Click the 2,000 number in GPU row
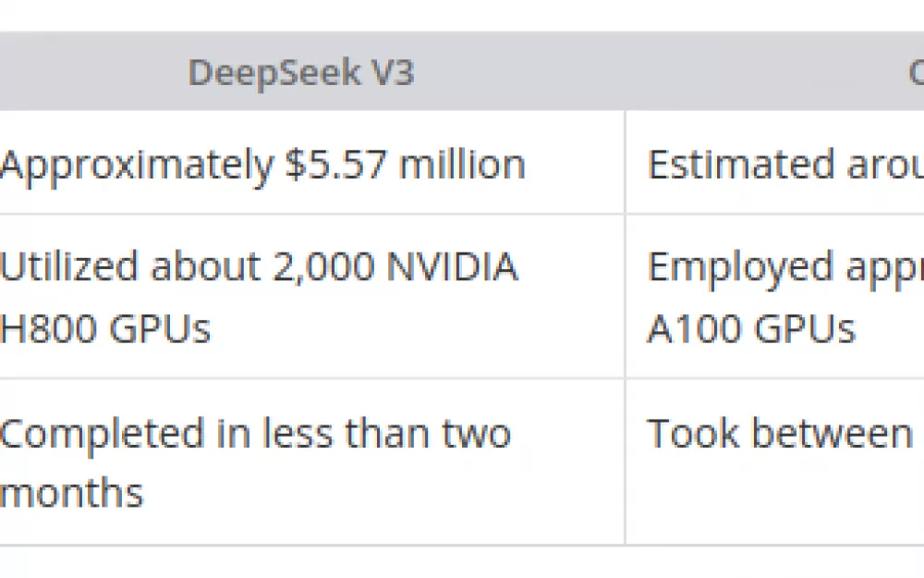Image resolution: width=924 pixels, height=578 pixels. 323,267
